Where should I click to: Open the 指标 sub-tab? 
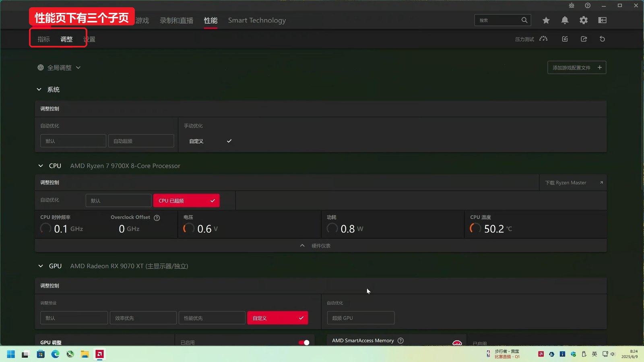pos(43,39)
